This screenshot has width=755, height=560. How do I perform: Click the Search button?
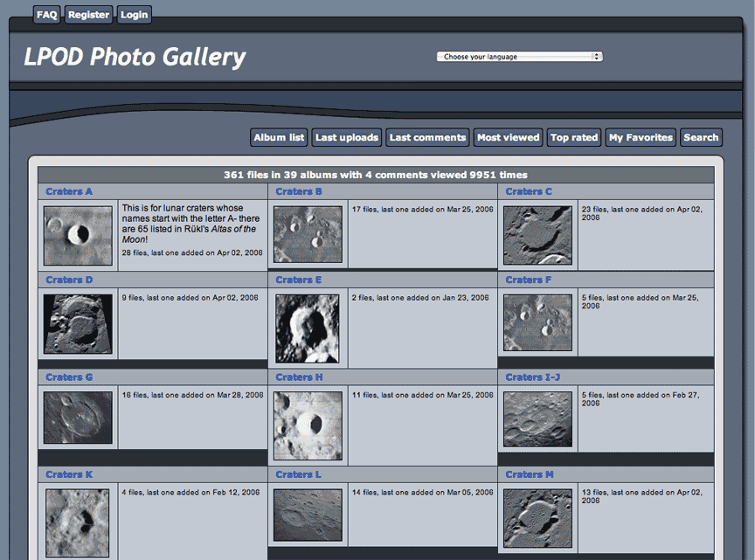tap(701, 137)
